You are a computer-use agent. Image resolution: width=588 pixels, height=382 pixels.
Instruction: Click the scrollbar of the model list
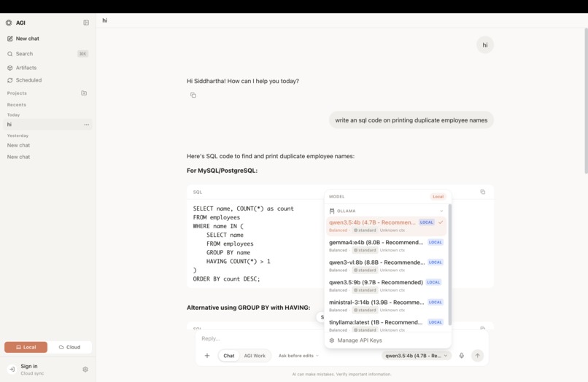pyautogui.click(x=449, y=265)
